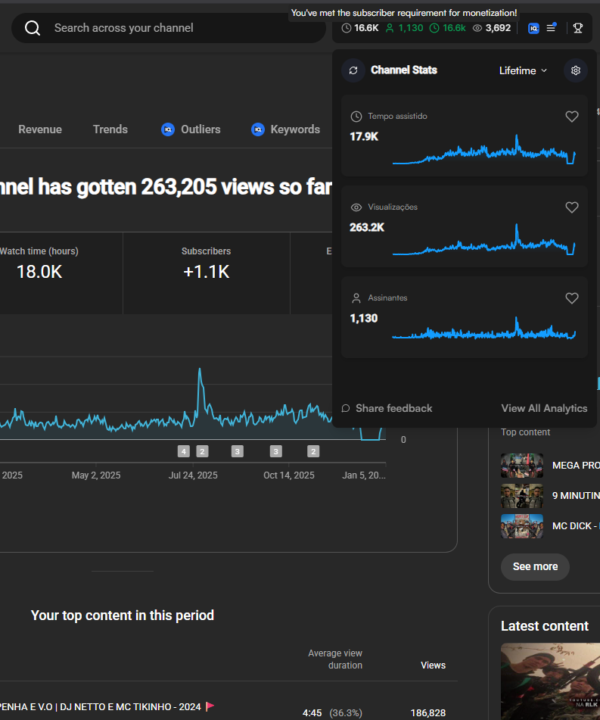Click the Tempo assistido clock icon

click(x=356, y=117)
